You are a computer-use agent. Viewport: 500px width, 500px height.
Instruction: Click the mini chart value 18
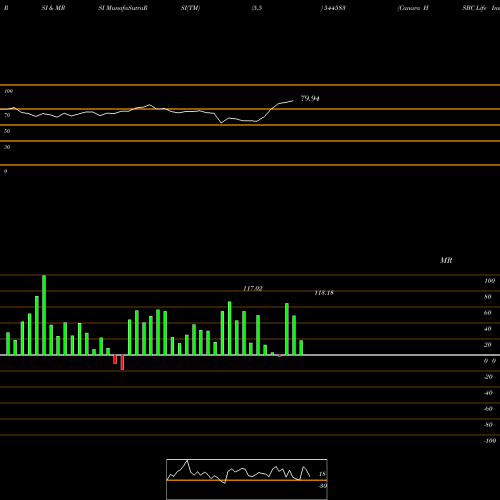coord(322,474)
